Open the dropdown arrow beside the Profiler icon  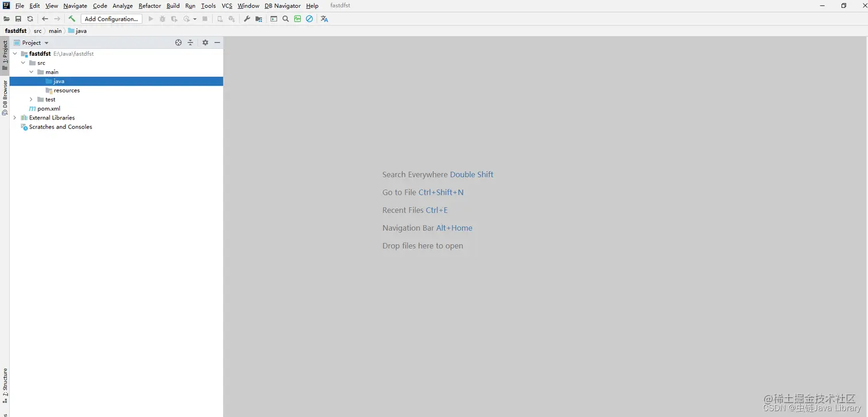[195, 19]
